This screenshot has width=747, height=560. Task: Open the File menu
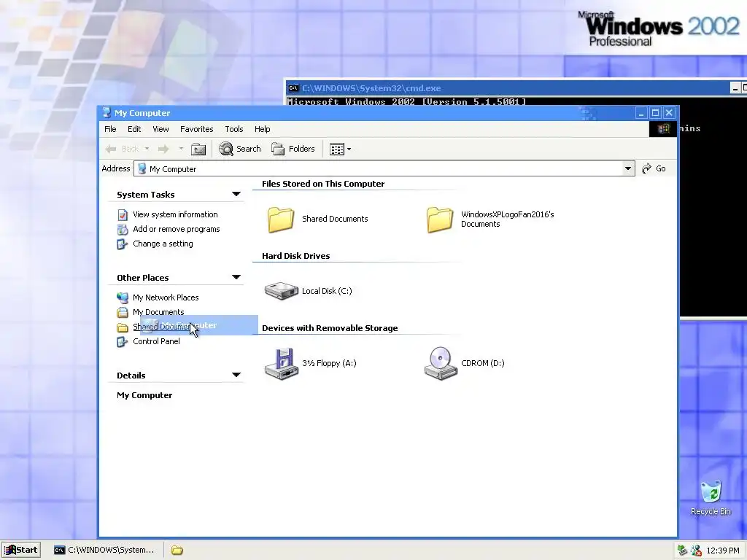pyautogui.click(x=110, y=129)
